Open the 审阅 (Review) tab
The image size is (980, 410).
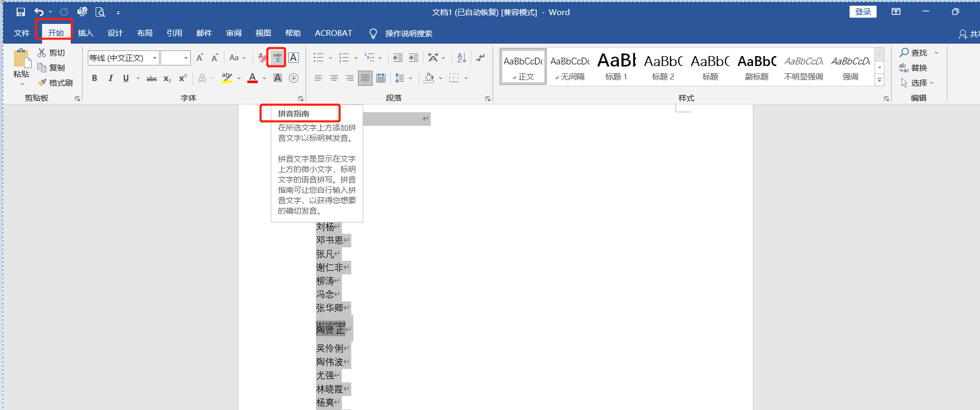pos(234,33)
